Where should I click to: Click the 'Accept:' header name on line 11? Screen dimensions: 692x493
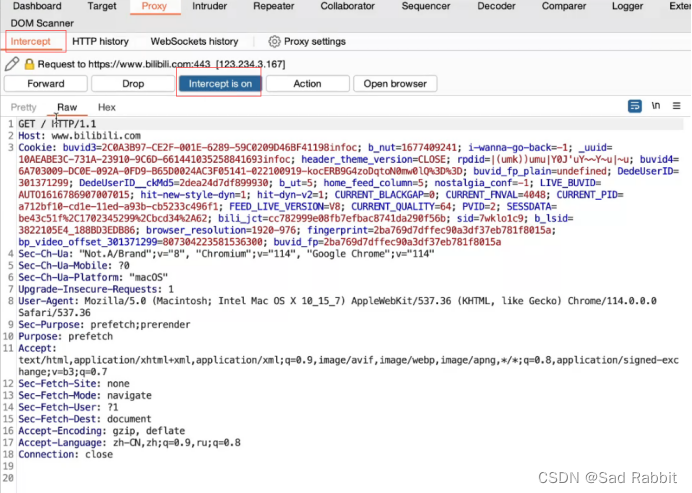[x=38, y=349]
